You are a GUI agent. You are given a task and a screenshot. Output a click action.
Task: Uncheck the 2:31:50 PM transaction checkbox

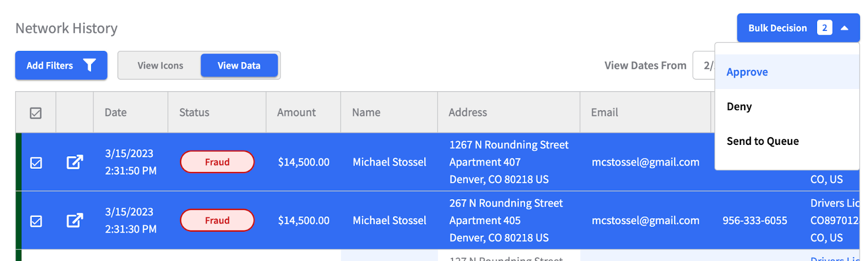click(36, 163)
